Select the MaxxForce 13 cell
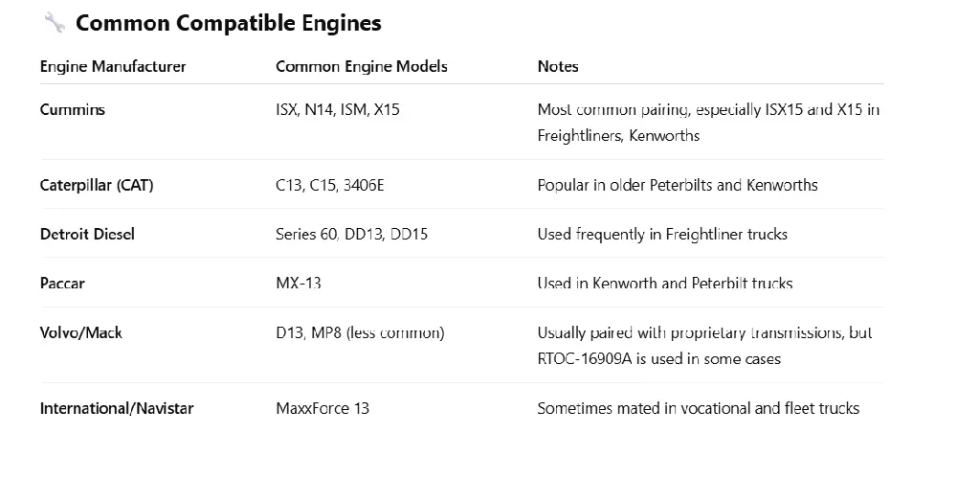 coord(323,408)
